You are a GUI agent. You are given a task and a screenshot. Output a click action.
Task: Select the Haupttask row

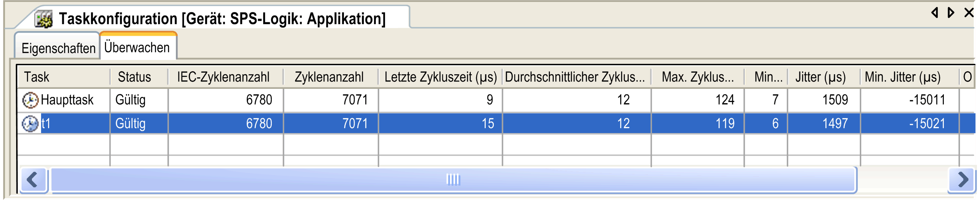[496, 100]
